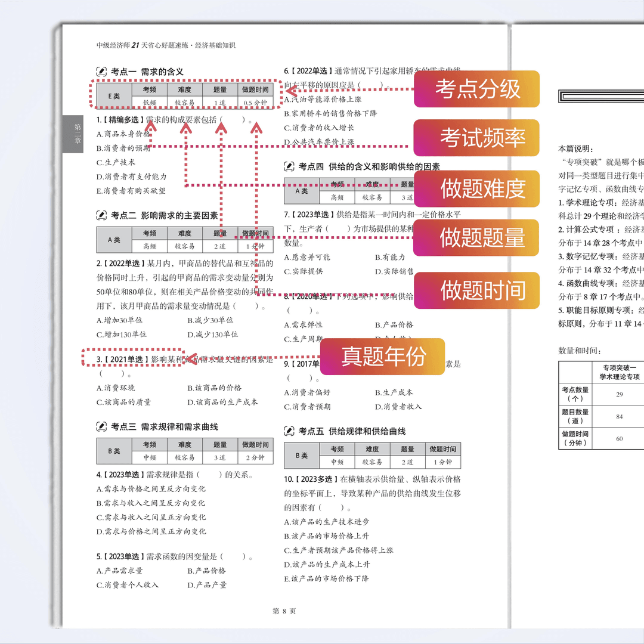Choose option A.需求弹性 in question 8

(304, 325)
